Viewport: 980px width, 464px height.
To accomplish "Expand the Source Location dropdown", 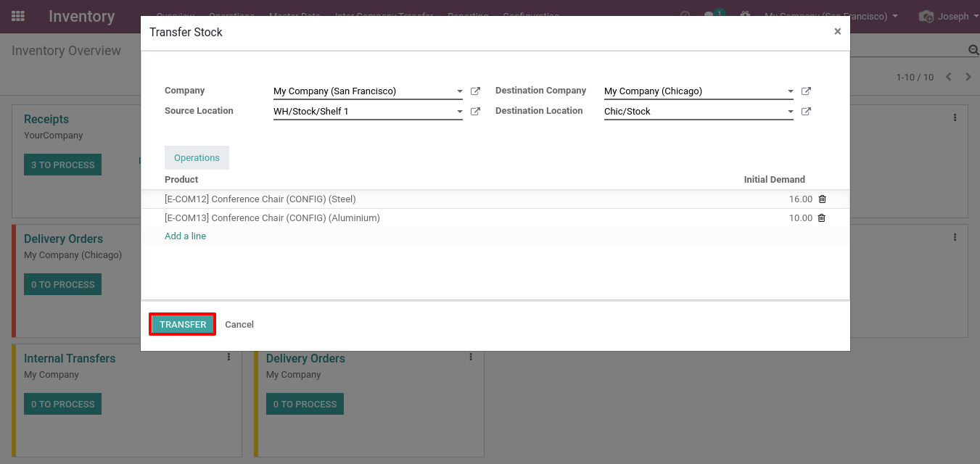I will pos(459,112).
